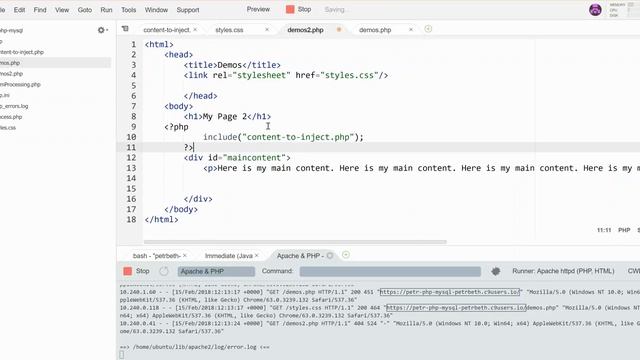This screenshot has width=640, height=360.
Task: Click the 11:11 cursor position in status bar
Action: 604,230
